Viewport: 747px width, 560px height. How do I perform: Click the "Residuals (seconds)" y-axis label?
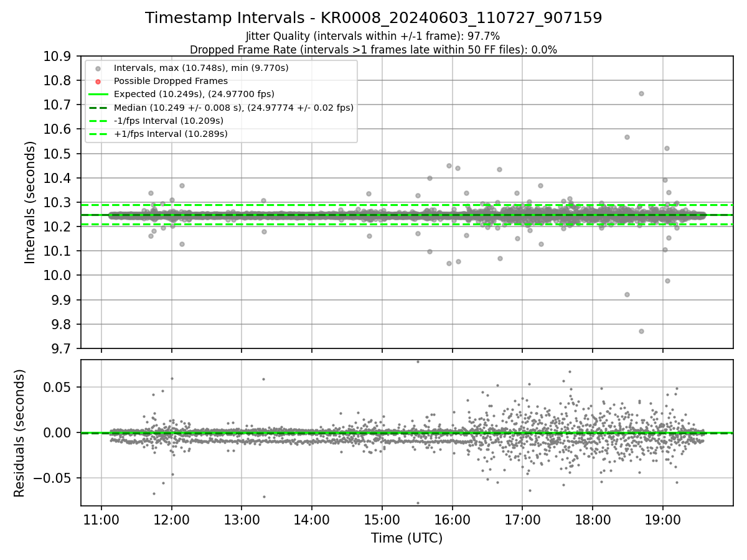19,433
